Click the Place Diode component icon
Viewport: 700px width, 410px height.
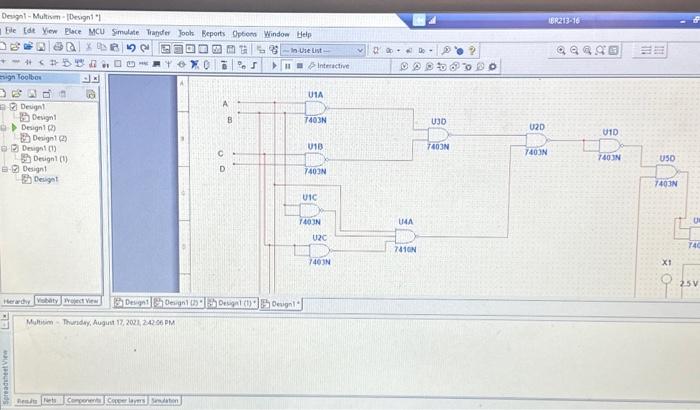pos(28,63)
